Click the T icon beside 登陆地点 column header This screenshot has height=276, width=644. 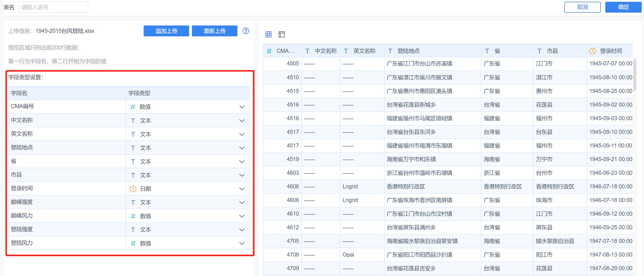coord(390,51)
